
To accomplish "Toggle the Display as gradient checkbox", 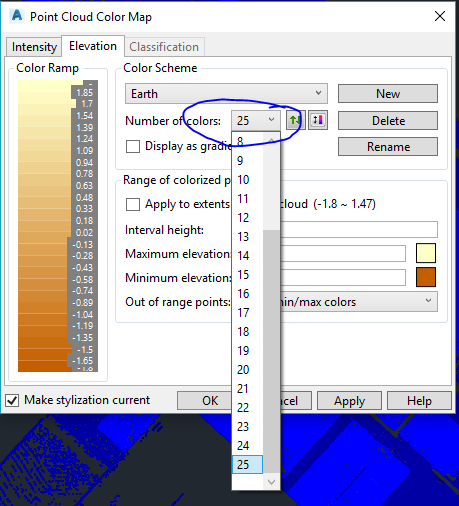I will 133,146.
